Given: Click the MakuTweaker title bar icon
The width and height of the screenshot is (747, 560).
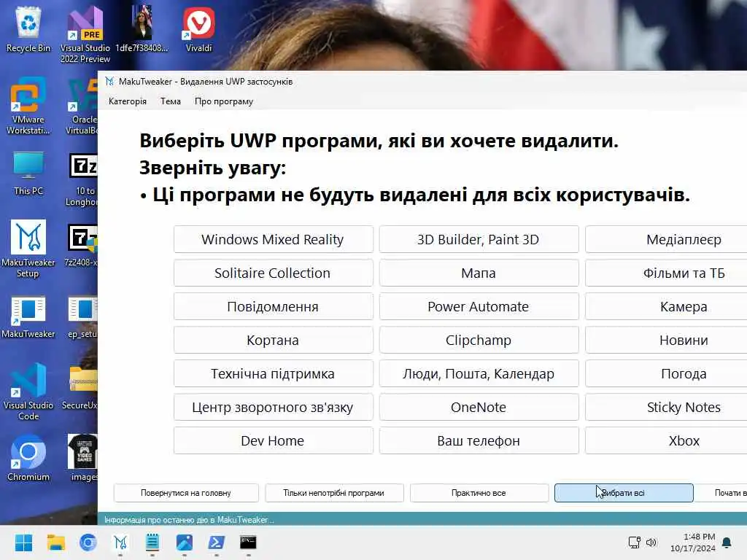Looking at the screenshot, I should (109, 82).
